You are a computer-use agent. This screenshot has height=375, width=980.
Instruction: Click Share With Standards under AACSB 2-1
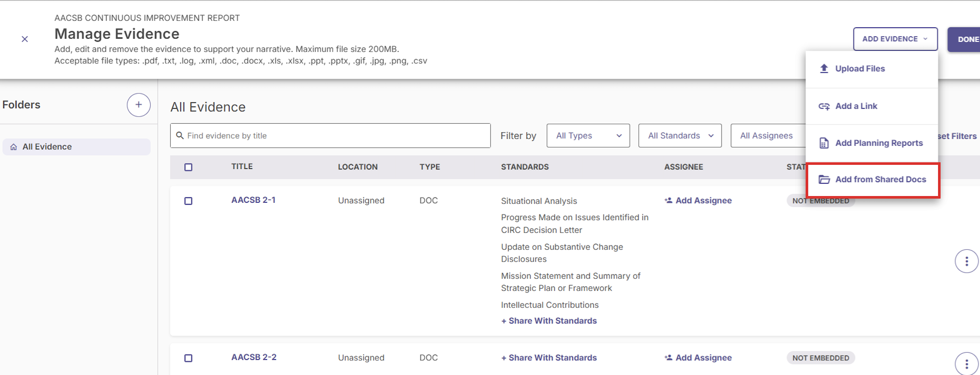point(549,321)
